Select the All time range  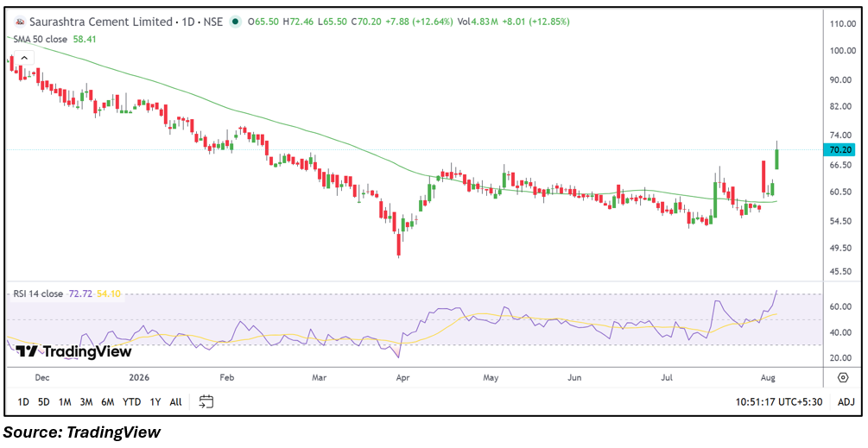point(175,402)
